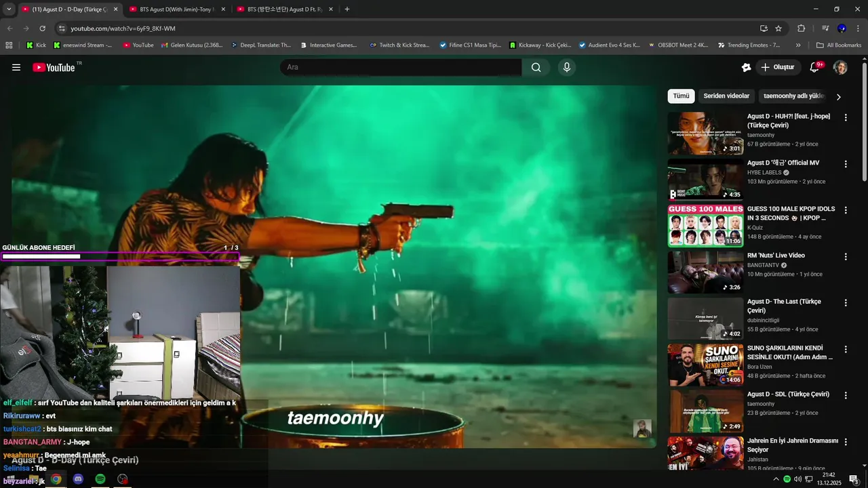Open options for Agust D- The Last video
This screenshot has height=488, width=868.
coord(846,303)
